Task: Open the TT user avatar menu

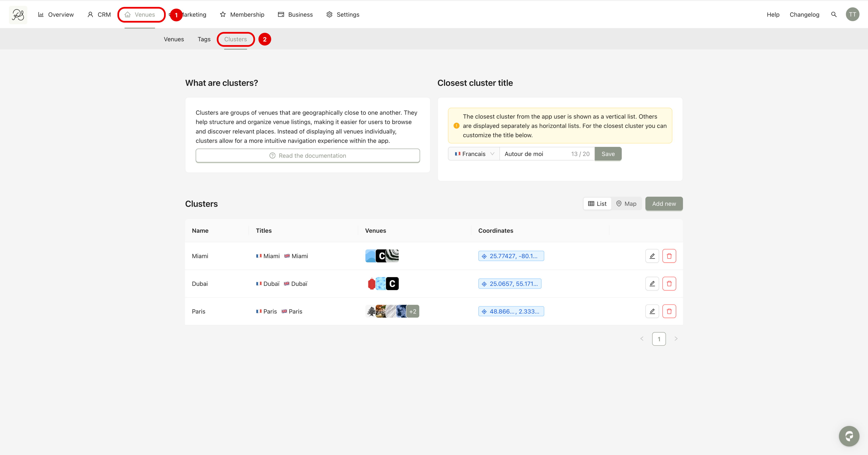Action: tap(852, 14)
